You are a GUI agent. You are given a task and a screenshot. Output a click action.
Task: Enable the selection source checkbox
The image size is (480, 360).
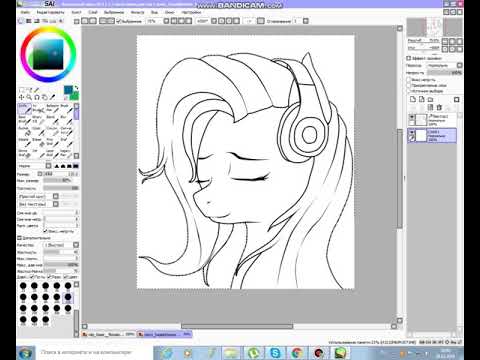[x=409, y=91]
